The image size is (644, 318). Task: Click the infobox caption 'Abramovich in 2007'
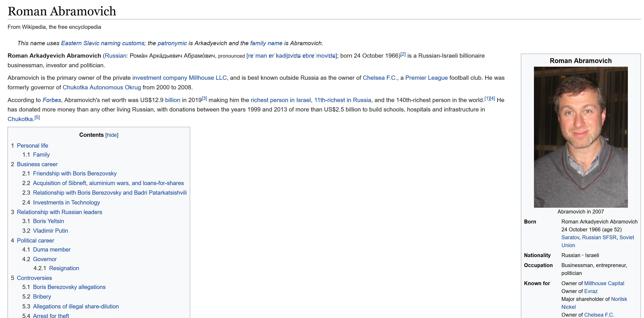click(x=580, y=212)
